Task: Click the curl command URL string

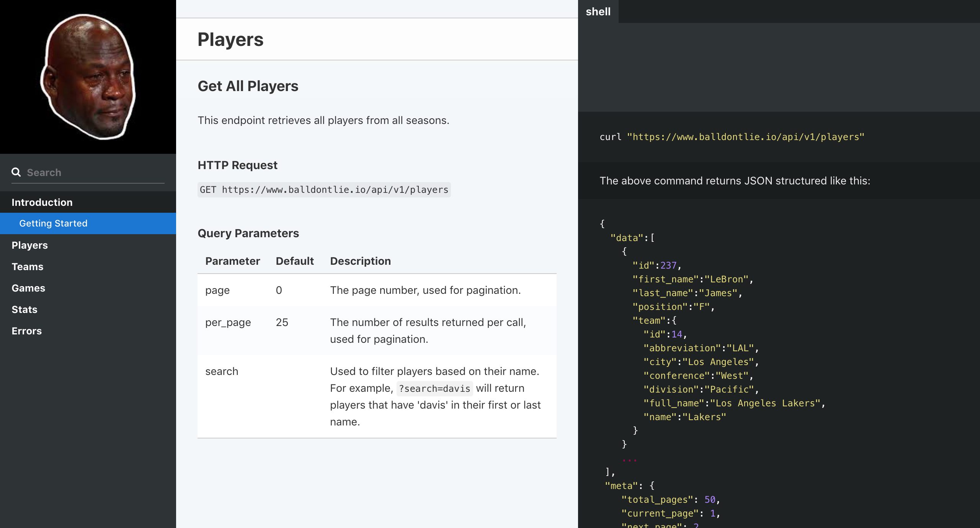Action: coord(745,137)
